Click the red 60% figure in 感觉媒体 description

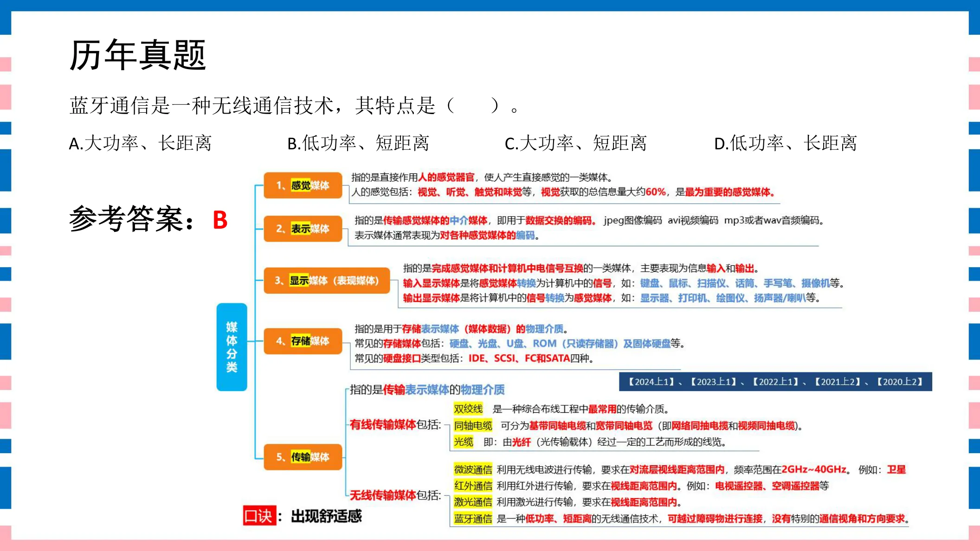pos(656,192)
